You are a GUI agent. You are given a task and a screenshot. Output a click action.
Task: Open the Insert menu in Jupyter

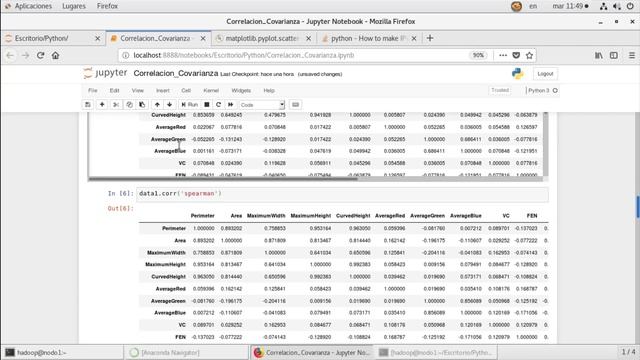click(162, 91)
